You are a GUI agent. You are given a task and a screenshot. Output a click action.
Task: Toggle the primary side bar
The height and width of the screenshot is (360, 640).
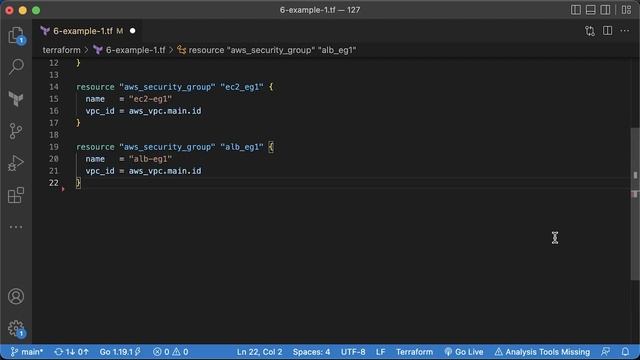click(x=576, y=10)
